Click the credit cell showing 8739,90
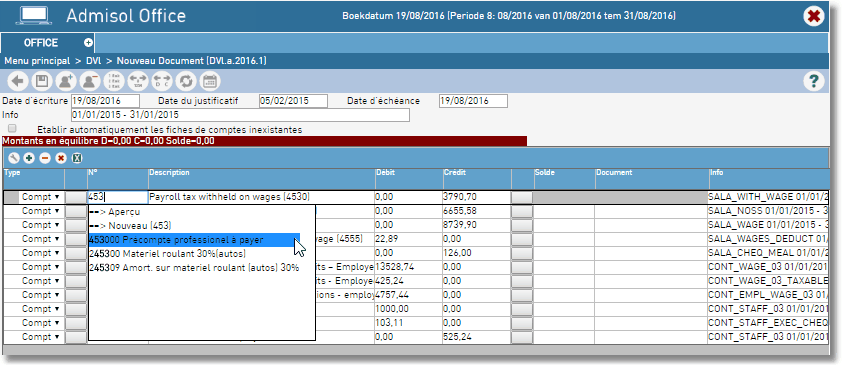 pos(477,225)
